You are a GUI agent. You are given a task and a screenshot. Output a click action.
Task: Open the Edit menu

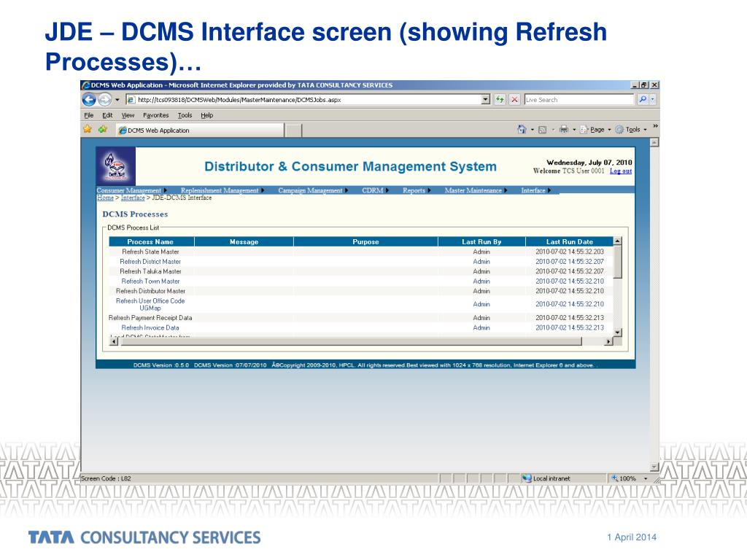click(x=107, y=115)
